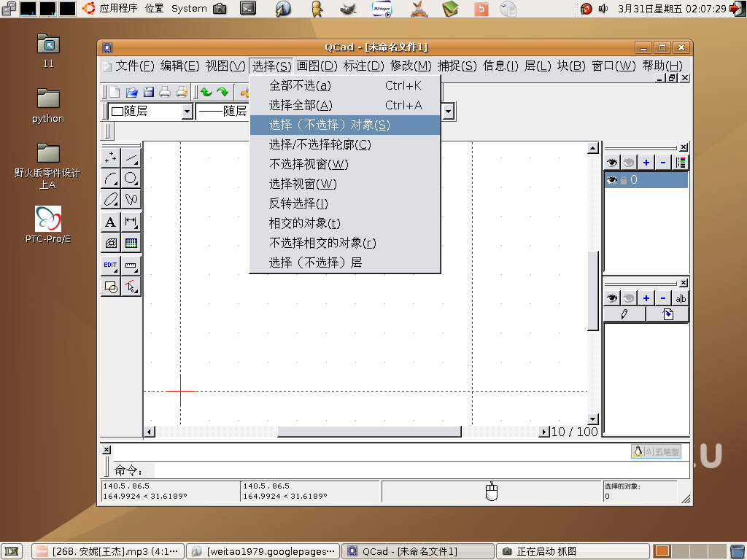Select the raster image tool
747x560 pixels.
tap(131, 243)
